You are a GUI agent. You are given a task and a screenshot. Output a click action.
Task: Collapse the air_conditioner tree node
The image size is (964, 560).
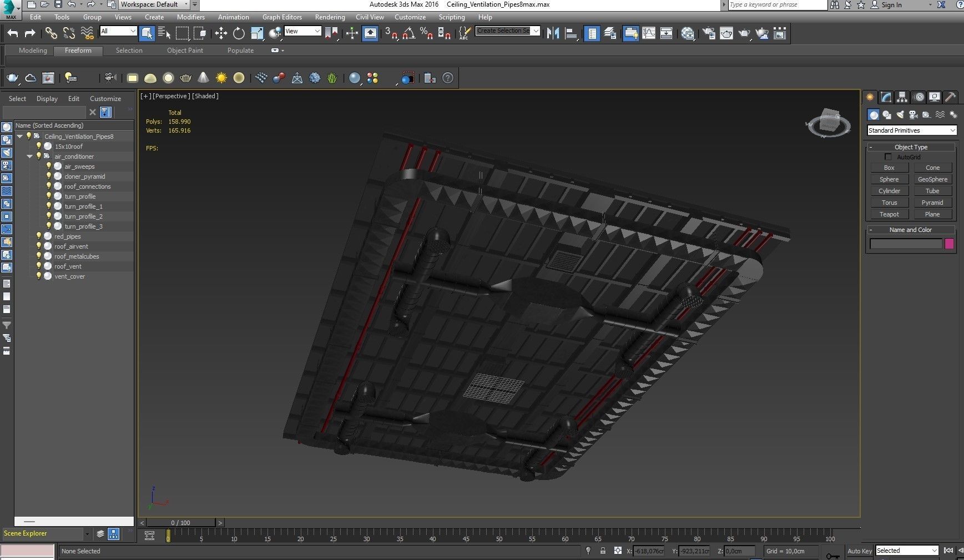(x=30, y=157)
